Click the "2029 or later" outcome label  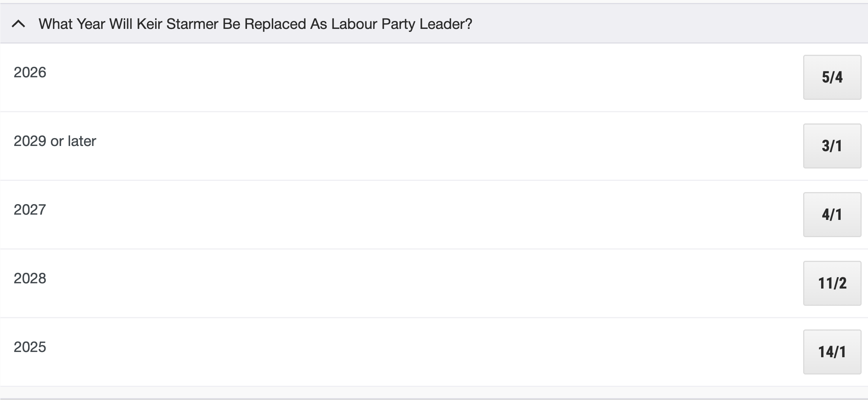pyautogui.click(x=55, y=141)
